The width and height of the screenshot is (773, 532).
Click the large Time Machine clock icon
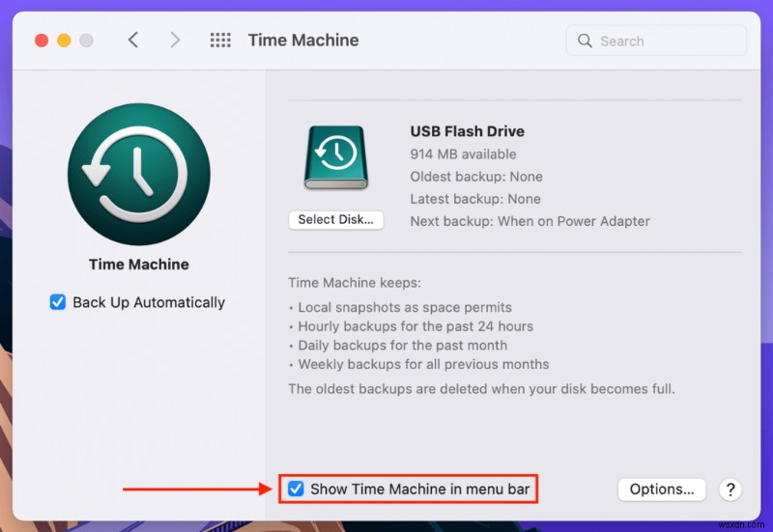click(139, 175)
